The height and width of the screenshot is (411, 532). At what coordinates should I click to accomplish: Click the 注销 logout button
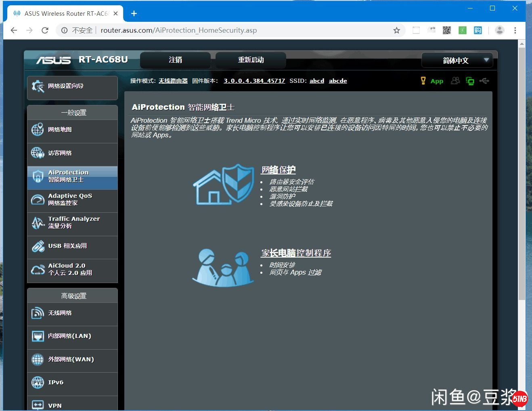(x=175, y=60)
